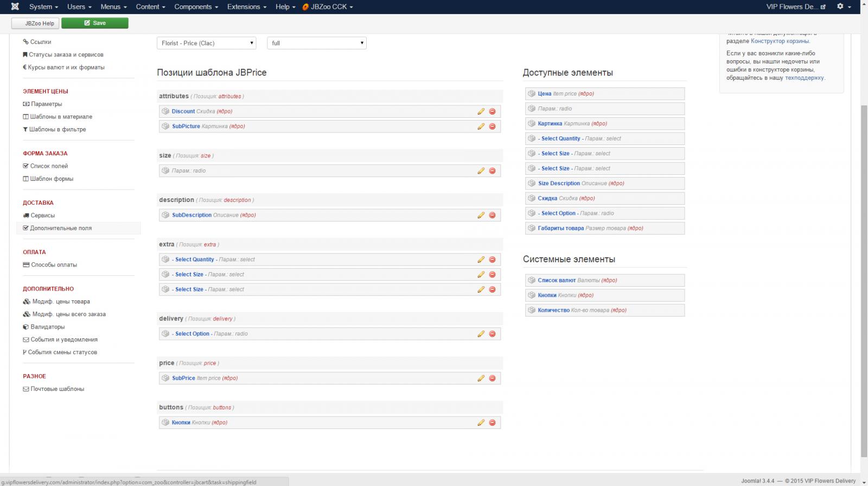This screenshot has width=868, height=486.
Task: Select Дополнительные поля in sidebar
Action: (x=61, y=228)
